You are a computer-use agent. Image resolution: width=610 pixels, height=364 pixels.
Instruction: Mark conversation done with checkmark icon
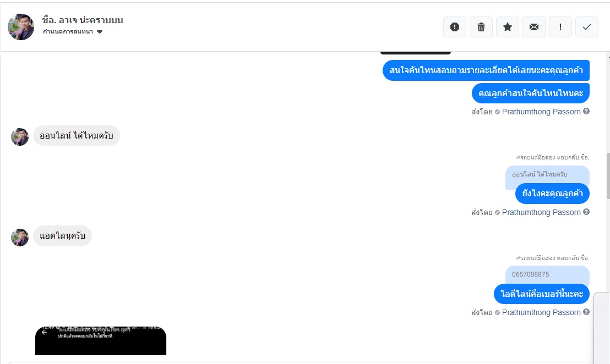coord(587,27)
